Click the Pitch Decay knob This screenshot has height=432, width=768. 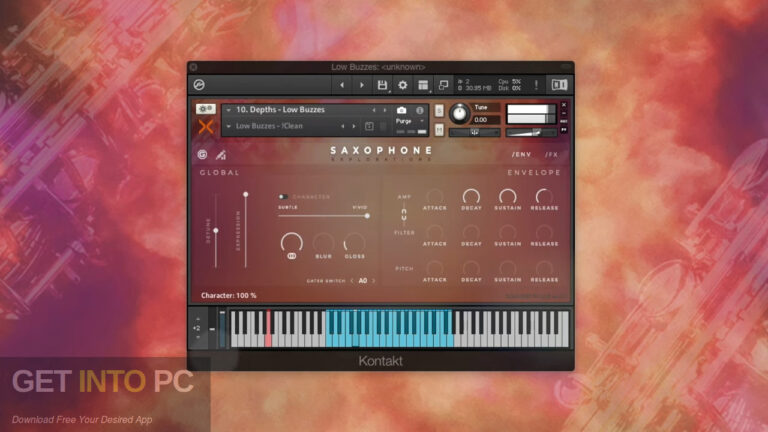(x=471, y=268)
